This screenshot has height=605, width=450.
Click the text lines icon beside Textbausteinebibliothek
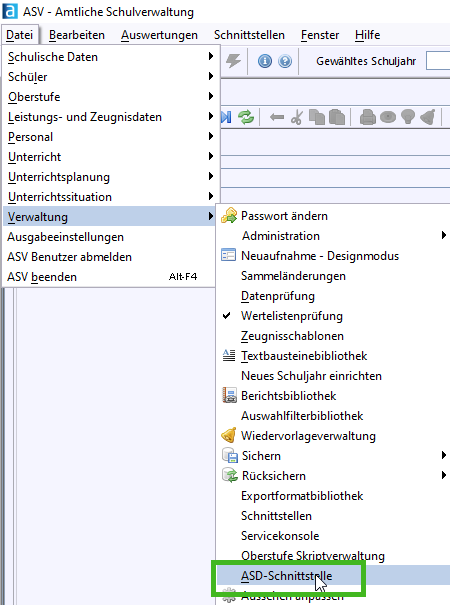click(229, 355)
